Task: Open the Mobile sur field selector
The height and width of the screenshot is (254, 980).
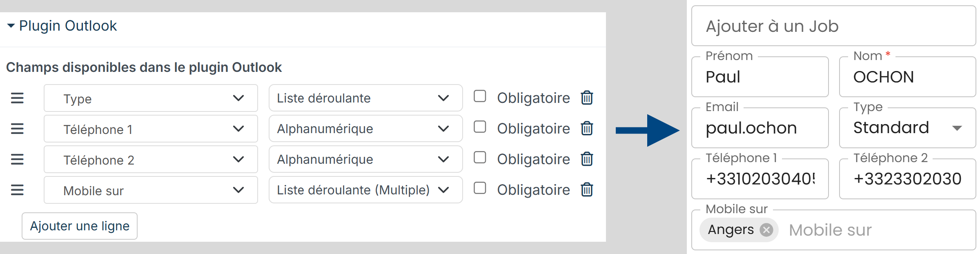Action: pos(151,190)
